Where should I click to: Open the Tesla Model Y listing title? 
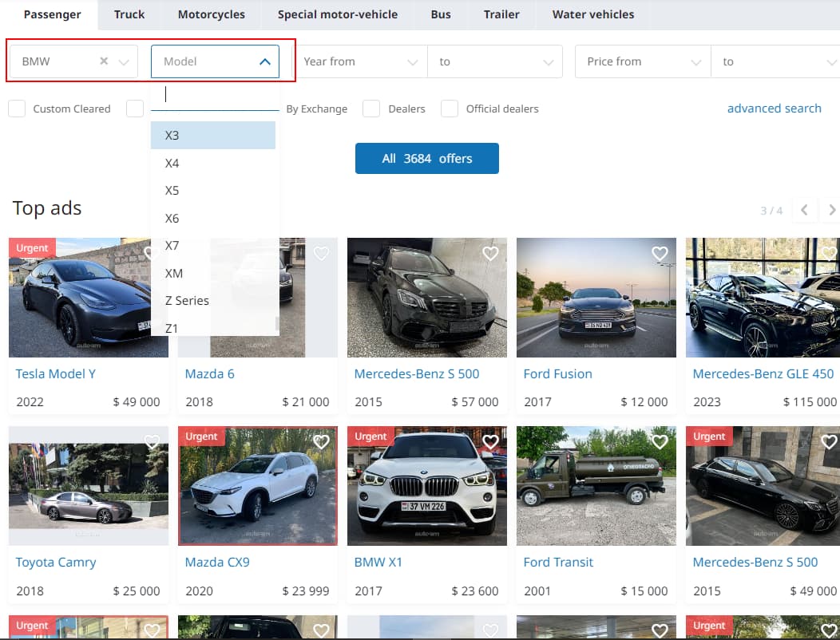[56, 373]
